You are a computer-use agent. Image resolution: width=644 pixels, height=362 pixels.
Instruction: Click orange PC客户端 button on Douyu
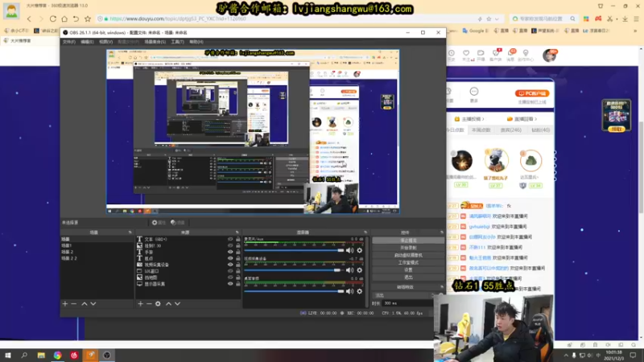[x=532, y=93]
